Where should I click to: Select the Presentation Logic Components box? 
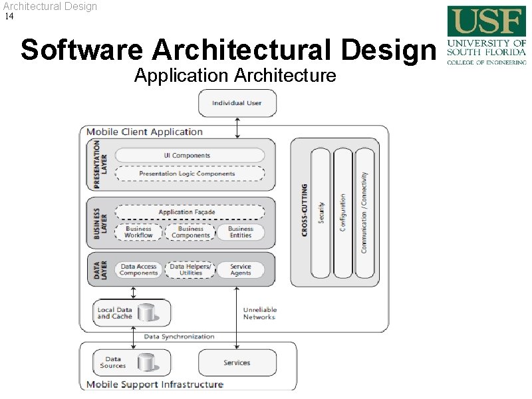[x=190, y=174]
